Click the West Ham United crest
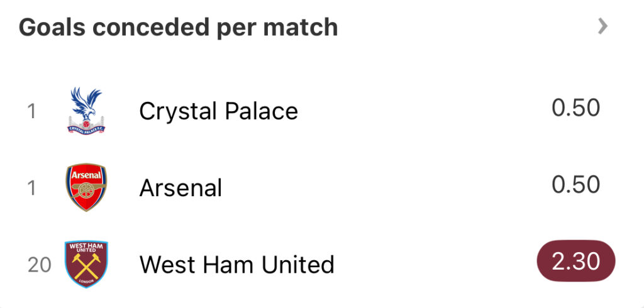644x308 pixels. (x=87, y=264)
